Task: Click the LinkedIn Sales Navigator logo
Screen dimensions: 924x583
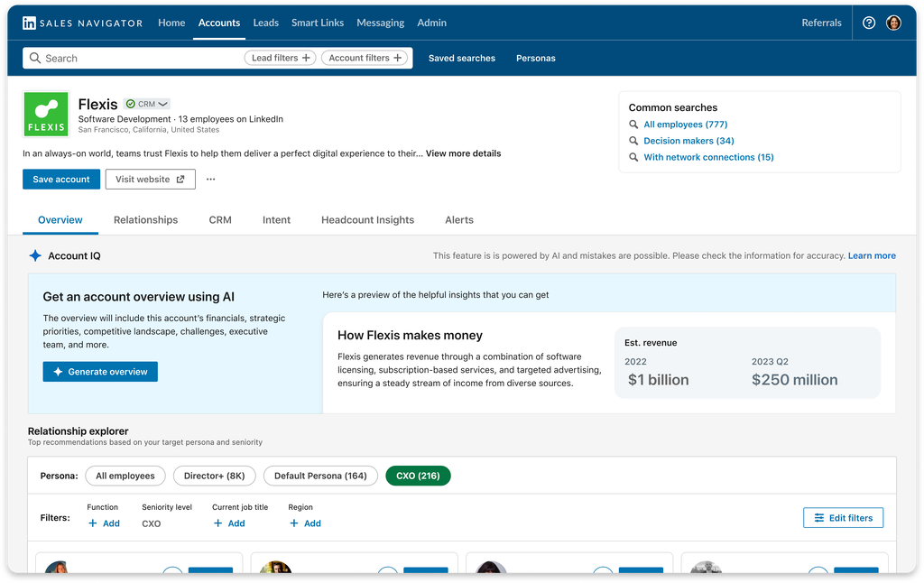Action: 82,23
